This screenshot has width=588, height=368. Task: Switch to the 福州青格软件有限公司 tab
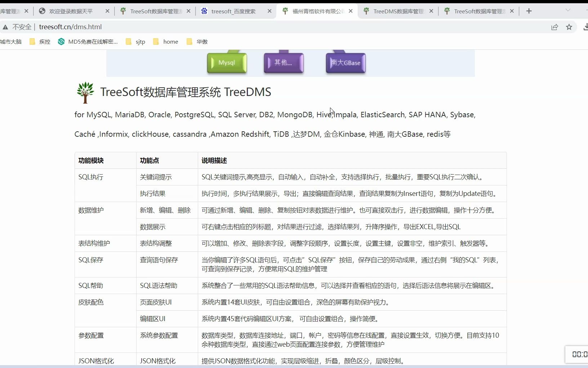click(x=315, y=11)
